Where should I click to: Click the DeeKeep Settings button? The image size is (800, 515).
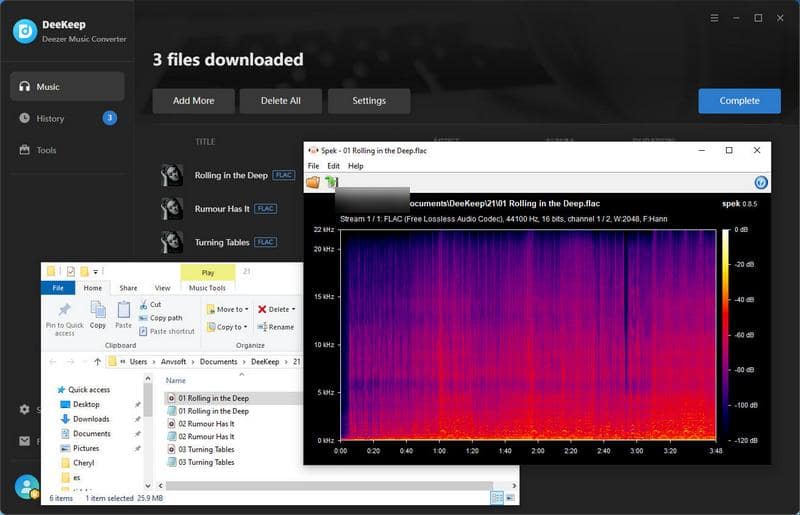(x=369, y=101)
